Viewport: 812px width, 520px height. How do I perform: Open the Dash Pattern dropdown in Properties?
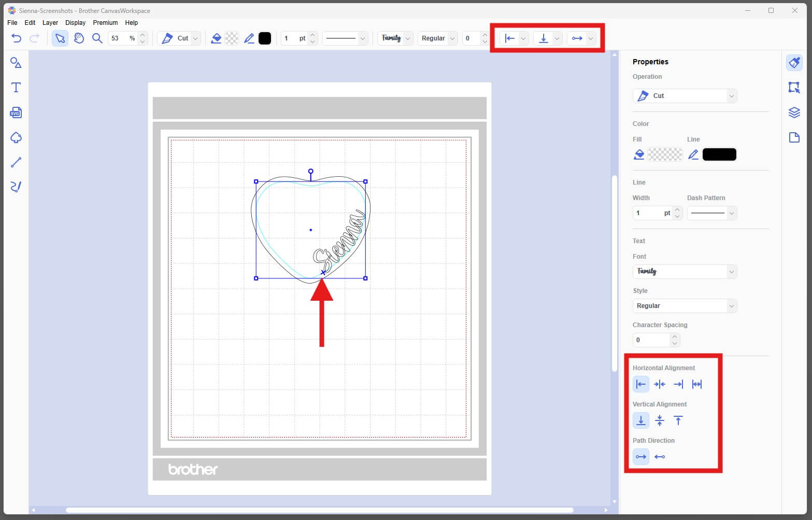point(712,213)
